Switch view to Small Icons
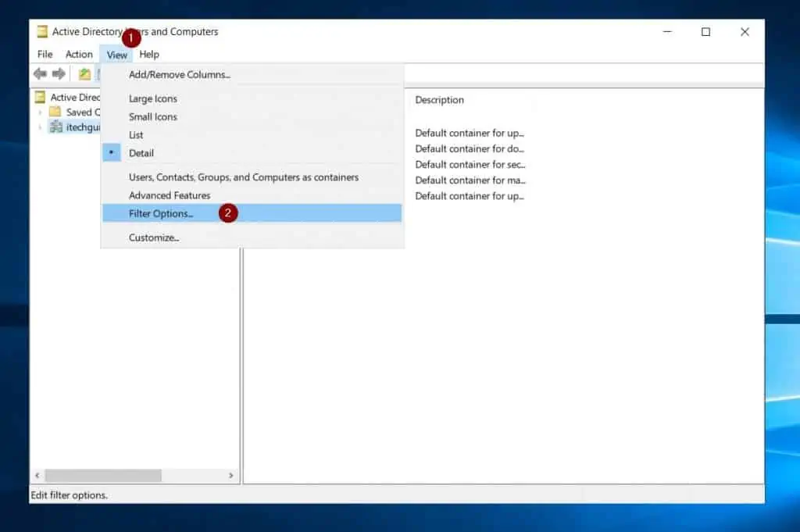This screenshot has width=800, height=532. click(x=252, y=117)
